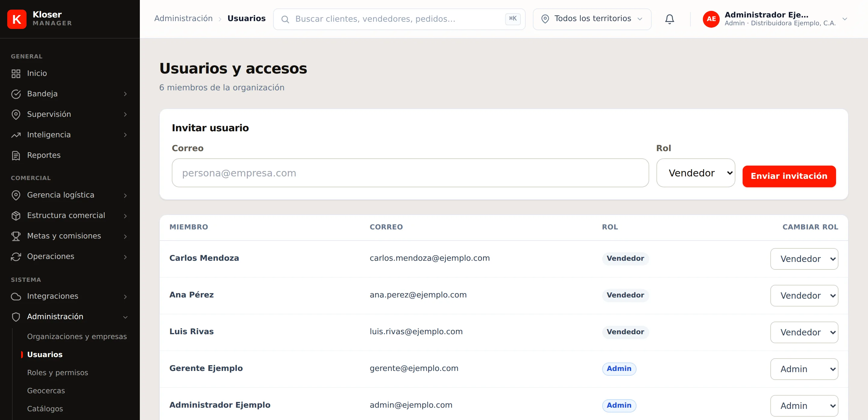Change role dropdown for Ana Pérez
The width and height of the screenshot is (868, 420).
tap(804, 295)
